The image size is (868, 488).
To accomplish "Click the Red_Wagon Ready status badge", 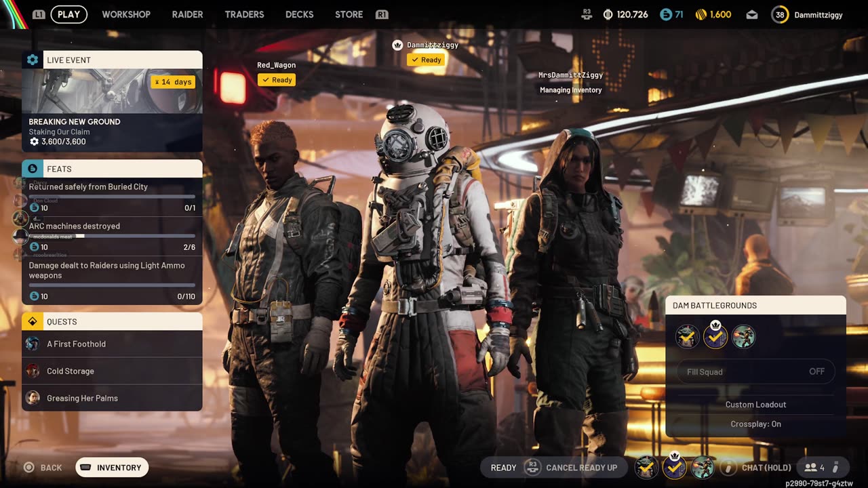I will (x=277, y=80).
